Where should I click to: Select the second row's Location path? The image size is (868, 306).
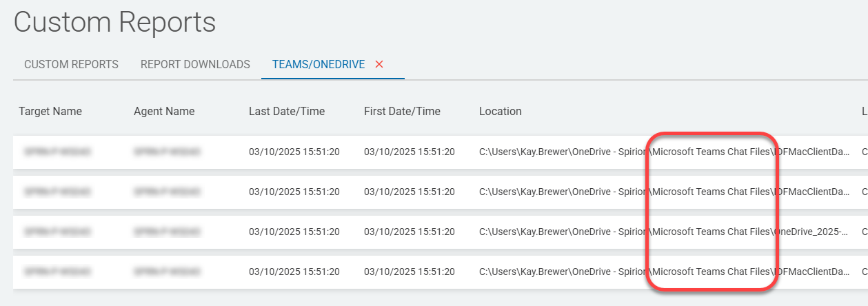pyautogui.click(x=663, y=192)
